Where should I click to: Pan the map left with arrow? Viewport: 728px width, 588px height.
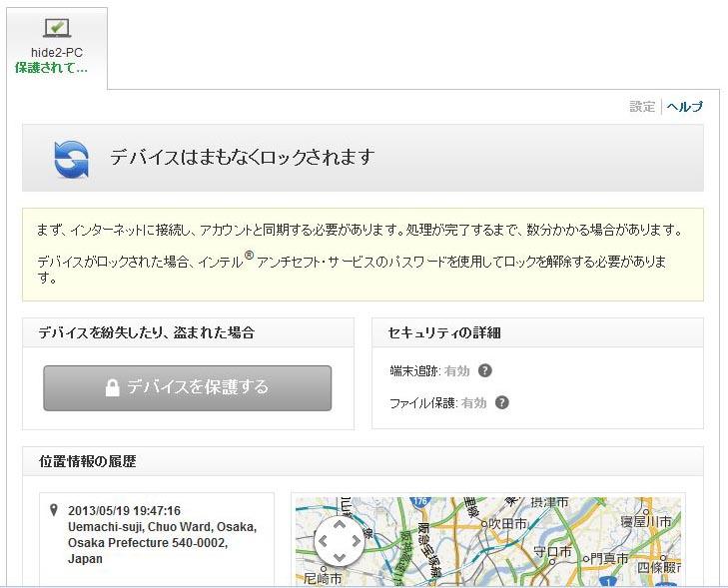click(x=324, y=541)
